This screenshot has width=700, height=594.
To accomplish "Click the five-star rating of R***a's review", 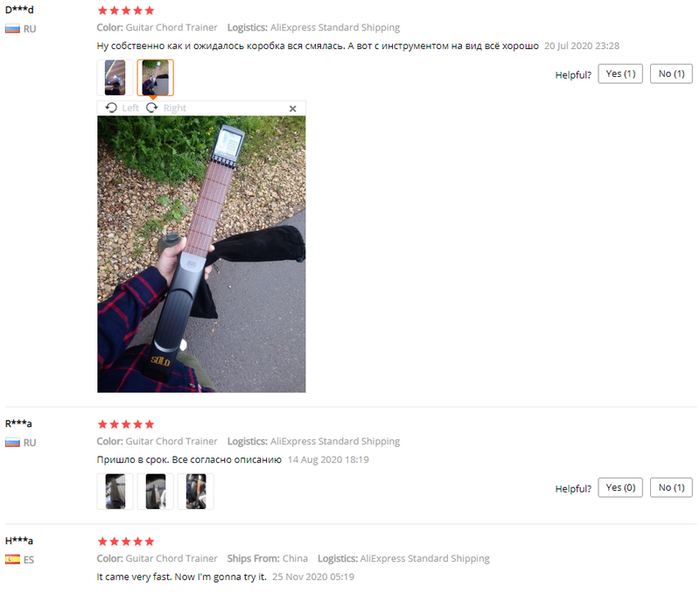I will 126,424.
